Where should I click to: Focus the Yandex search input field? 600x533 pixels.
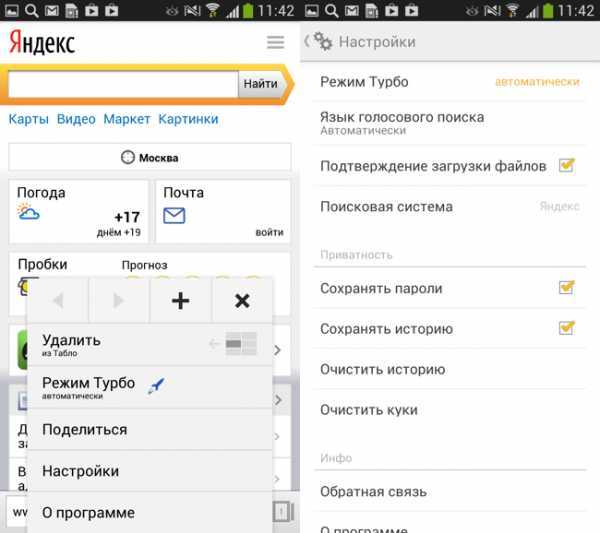coord(123,84)
